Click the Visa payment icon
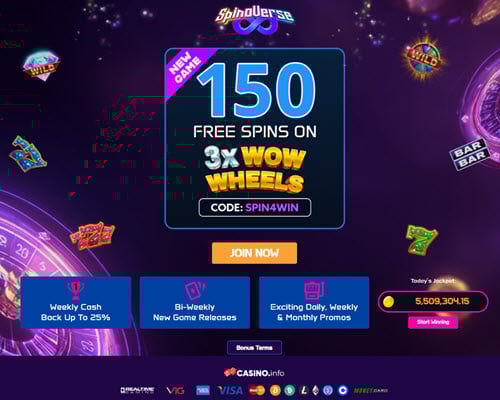 point(230,390)
